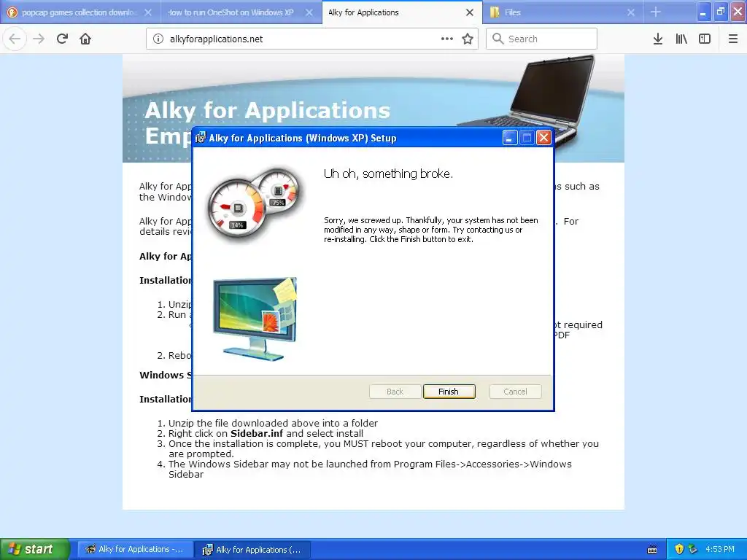Screen dimensions: 747x560
Task: Open the Windows Start menu
Action: pos(35,550)
